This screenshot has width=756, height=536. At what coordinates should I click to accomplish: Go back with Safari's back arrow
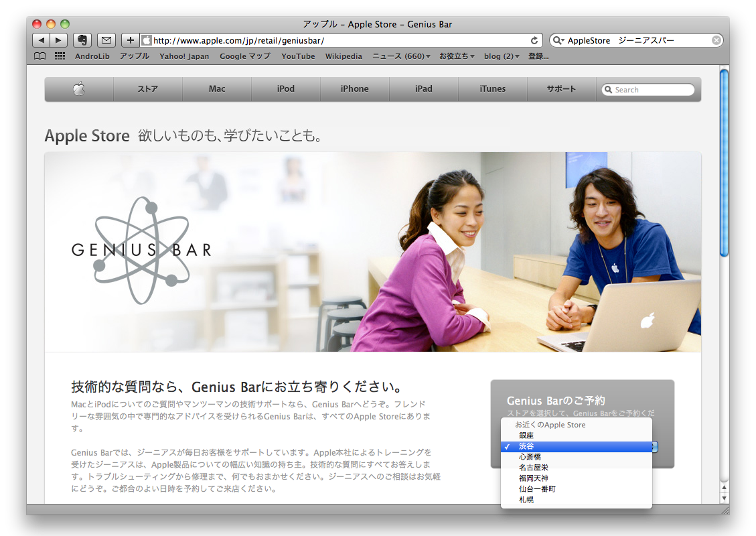41,40
